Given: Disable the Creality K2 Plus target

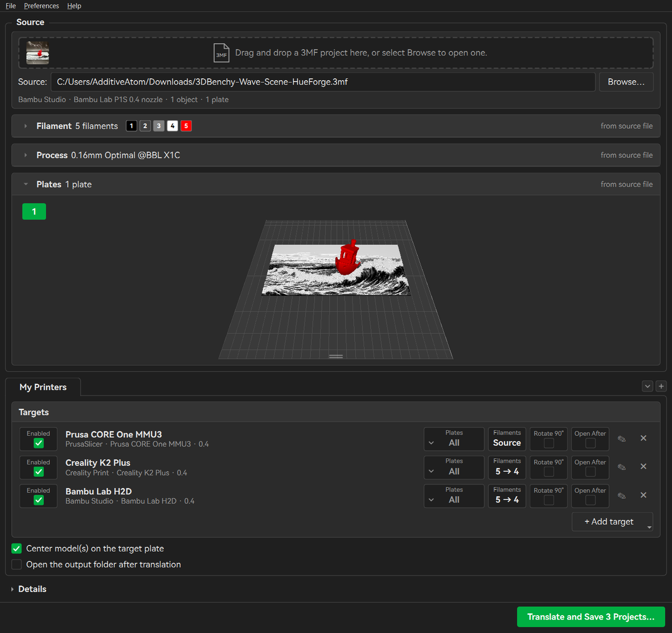Looking at the screenshot, I should pos(39,472).
